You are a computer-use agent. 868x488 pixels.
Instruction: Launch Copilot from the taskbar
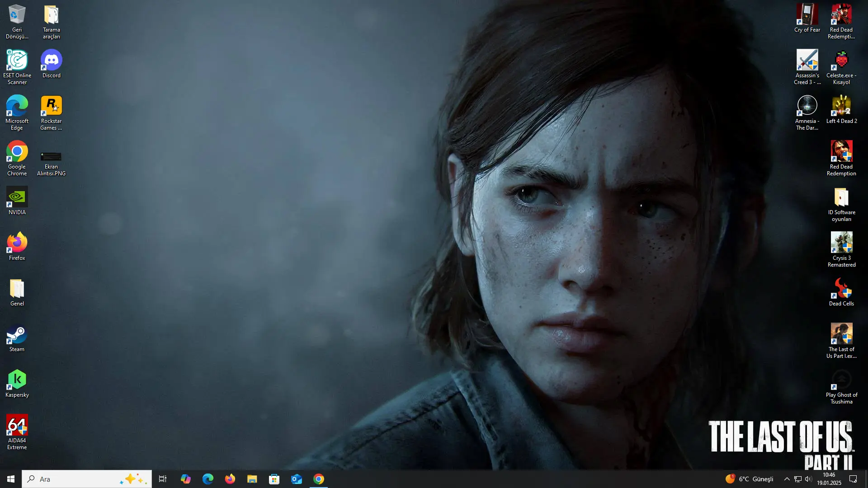(x=185, y=479)
